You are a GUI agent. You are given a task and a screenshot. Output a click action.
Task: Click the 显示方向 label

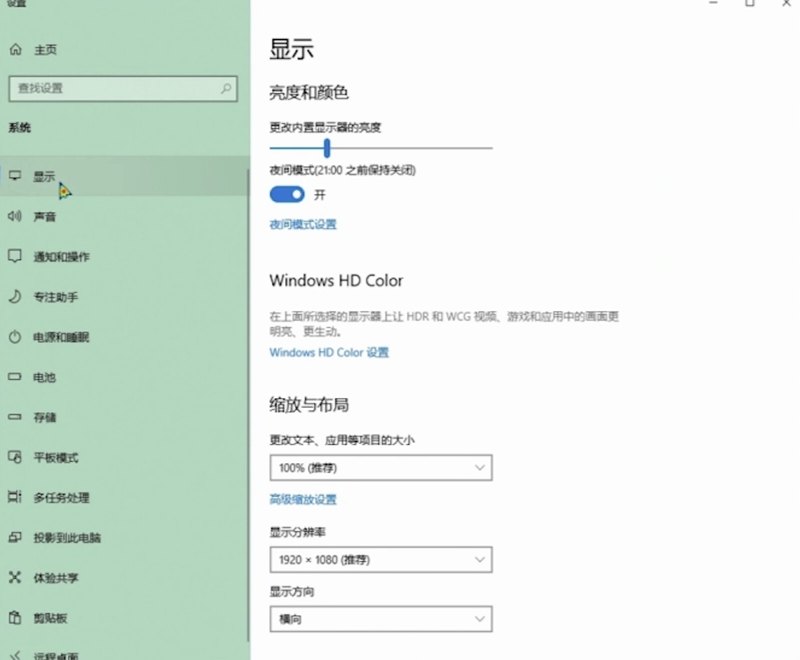[292, 592]
